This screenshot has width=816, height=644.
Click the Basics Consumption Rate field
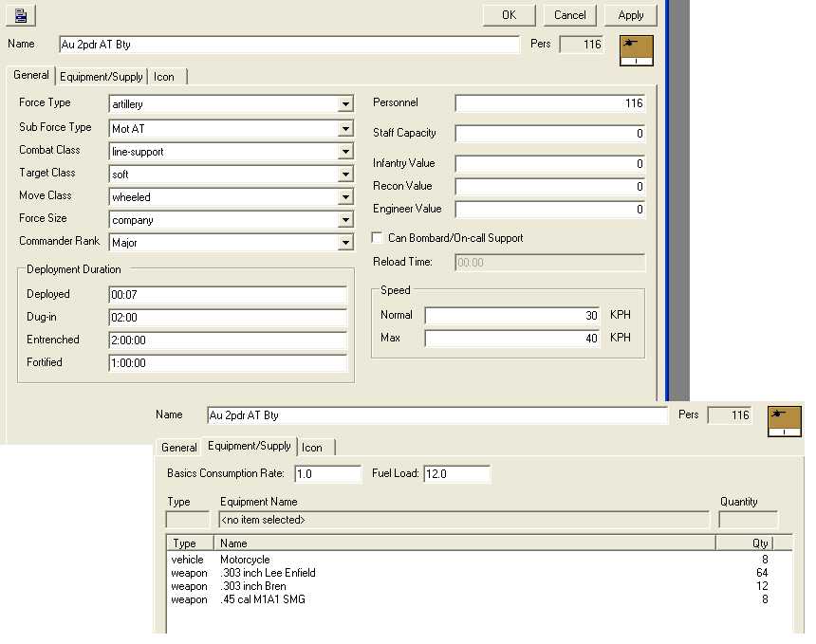(328, 474)
